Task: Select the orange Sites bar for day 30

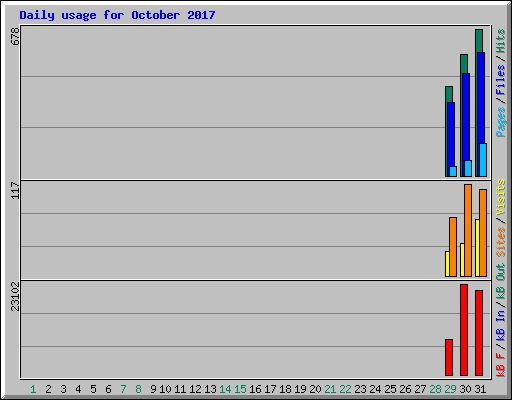Action: pyautogui.click(x=468, y=230)
